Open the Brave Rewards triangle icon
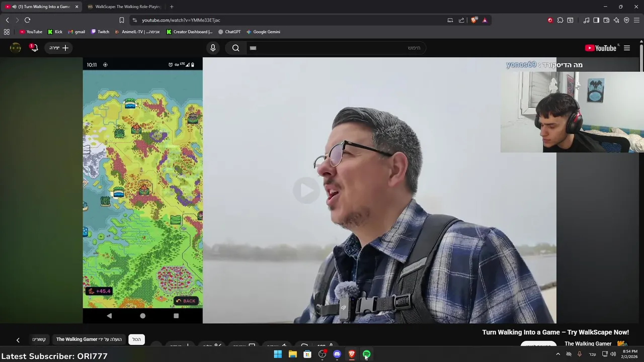This screenshot has height=362, width=644. (x=485, y=20)
